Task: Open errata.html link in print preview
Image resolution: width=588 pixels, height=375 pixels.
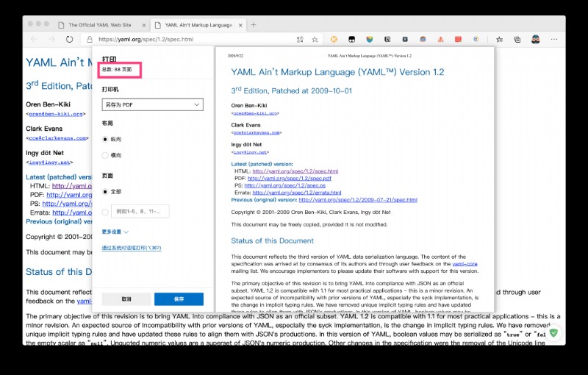Action: tap(297, 193)
